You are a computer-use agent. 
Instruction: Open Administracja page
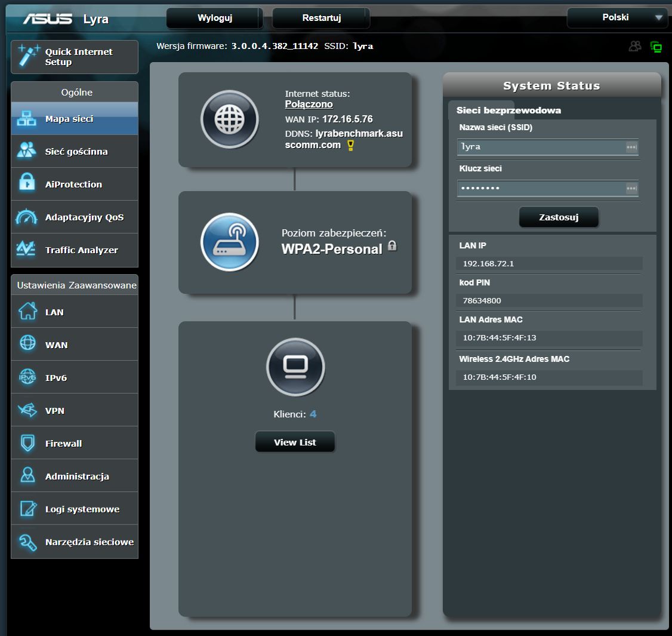click(x=75, y=476)
